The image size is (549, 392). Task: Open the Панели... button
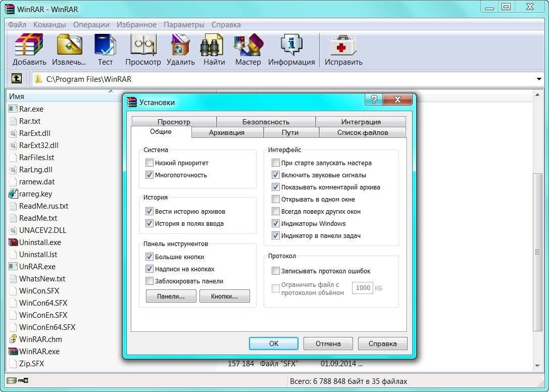click(171, 296)
